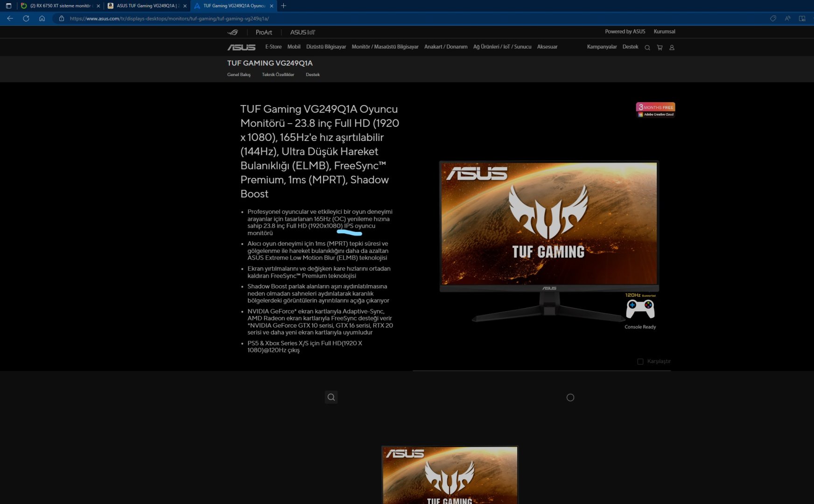Close the TUF Gaming VG249Q1A Oyuncu tab
Screen dimensions: 814x504
tap(272, 6)
